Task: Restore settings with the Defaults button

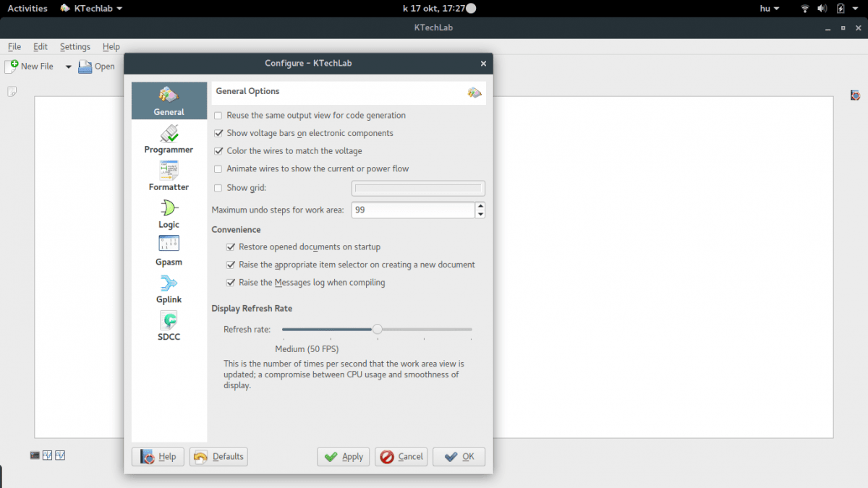Action: click(218, 457)
